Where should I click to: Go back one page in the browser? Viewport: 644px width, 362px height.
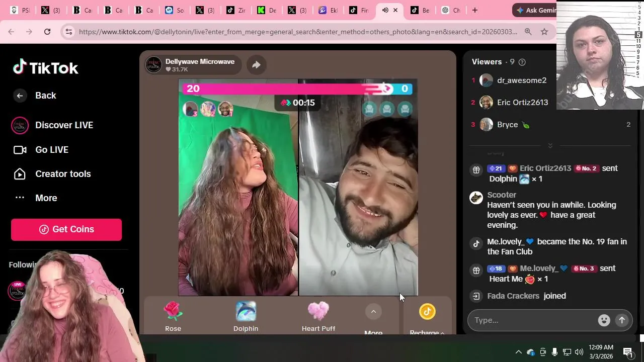click(x=11, y=32)
